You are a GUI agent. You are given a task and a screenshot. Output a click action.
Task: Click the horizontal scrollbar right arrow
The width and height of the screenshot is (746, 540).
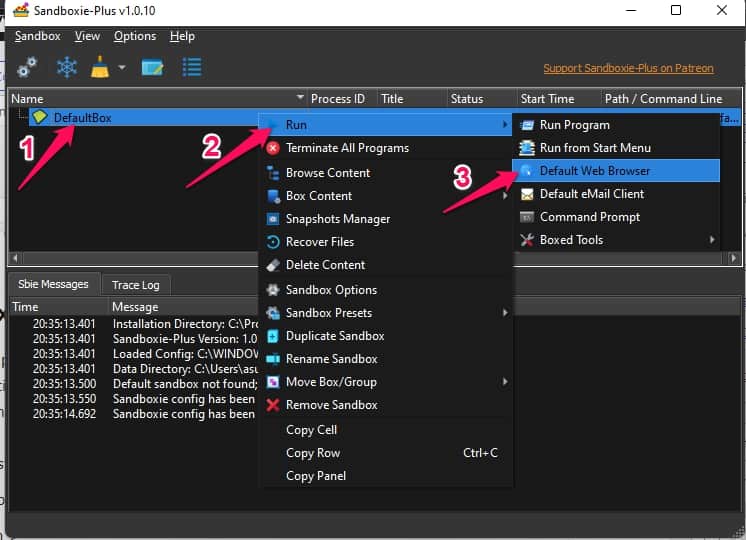click(x=734, y=258)
